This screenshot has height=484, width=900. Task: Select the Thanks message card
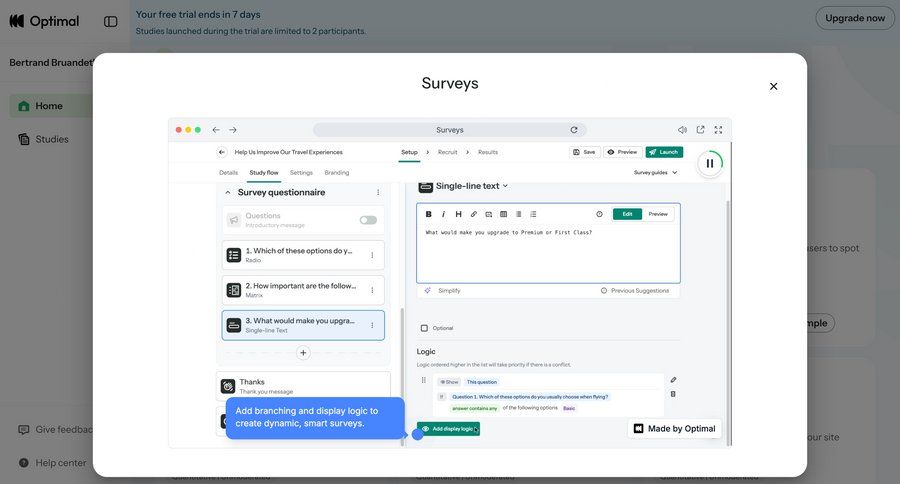pos(303,386)
